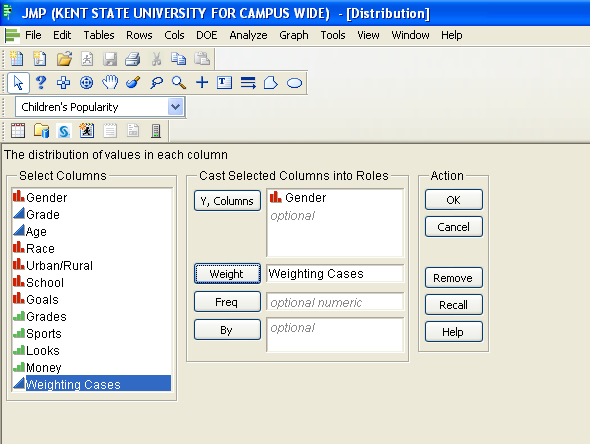Click the column tower icon in the lower toolbar
Screen dimensions: 590x444
(156, 131)
